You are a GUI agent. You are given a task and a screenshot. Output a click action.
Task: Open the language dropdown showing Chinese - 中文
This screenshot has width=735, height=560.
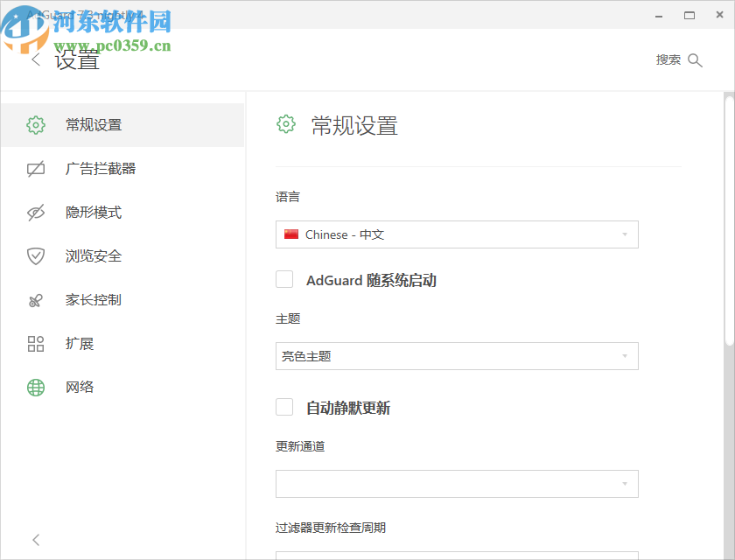457,234
